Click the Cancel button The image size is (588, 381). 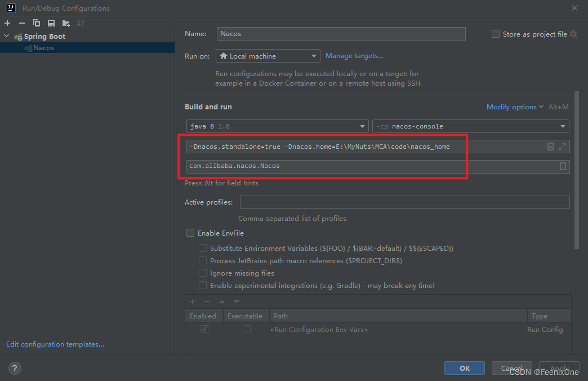511,368
